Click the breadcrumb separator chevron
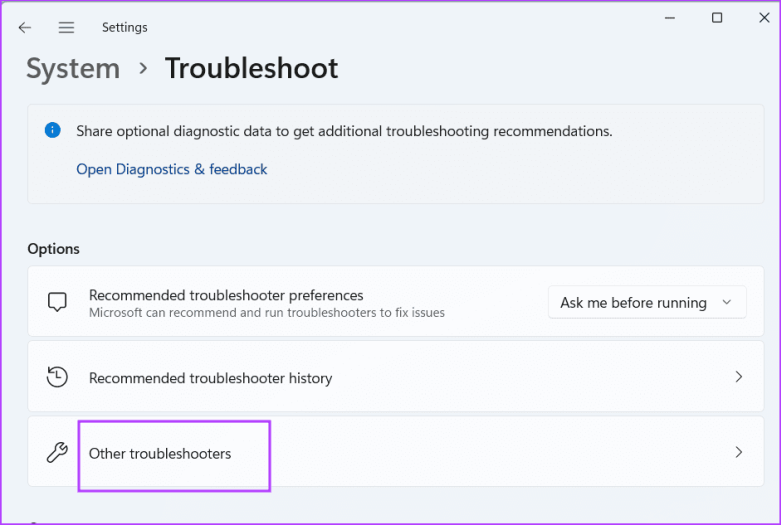 coord(143,68)
